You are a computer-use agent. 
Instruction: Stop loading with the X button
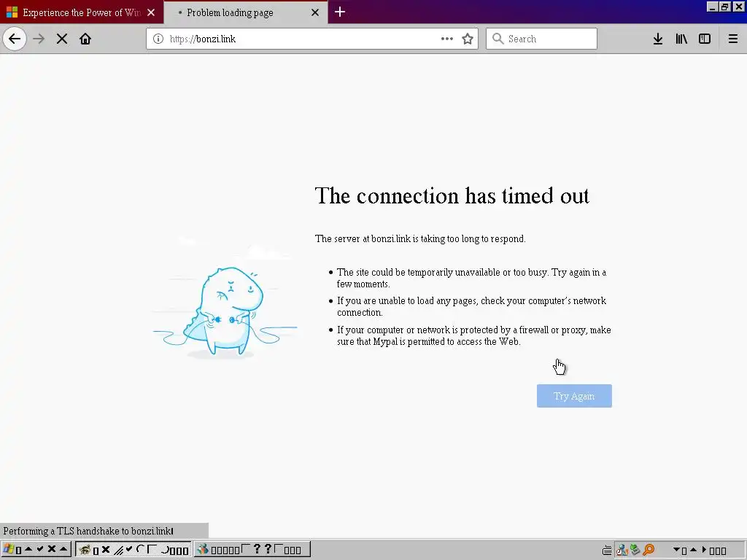pyautogui.click(x=62, y=39)
